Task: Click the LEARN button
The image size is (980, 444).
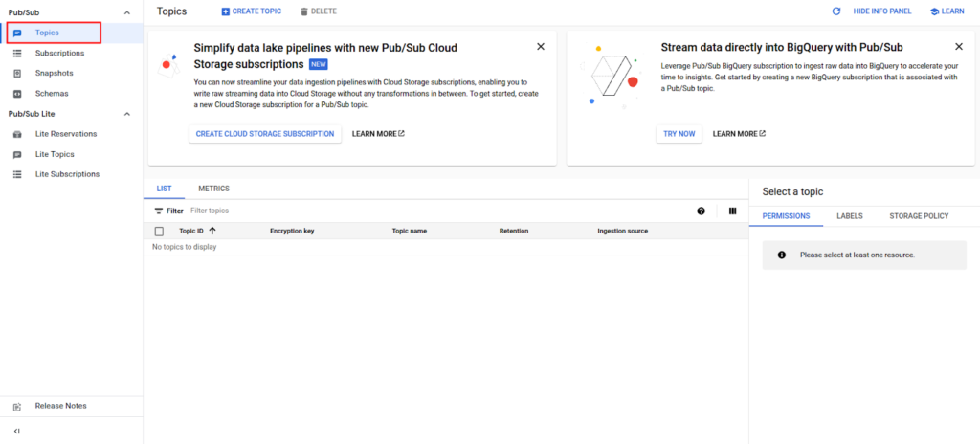Action: (x=947, y=11)
